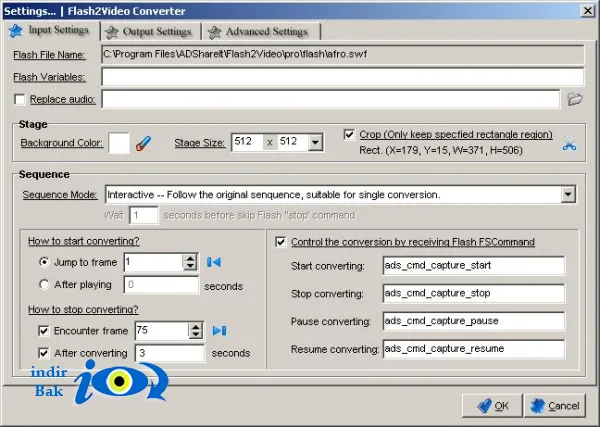This screenshot has height=427, width=600.
Task: Click the scissors crop region icon
Action: (x=569, y=143)
